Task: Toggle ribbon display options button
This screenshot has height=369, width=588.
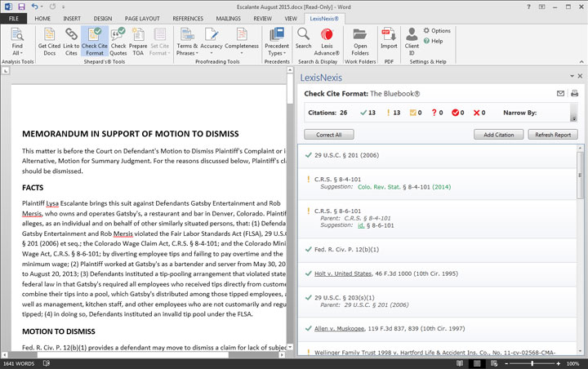Action: coord(542,7)
